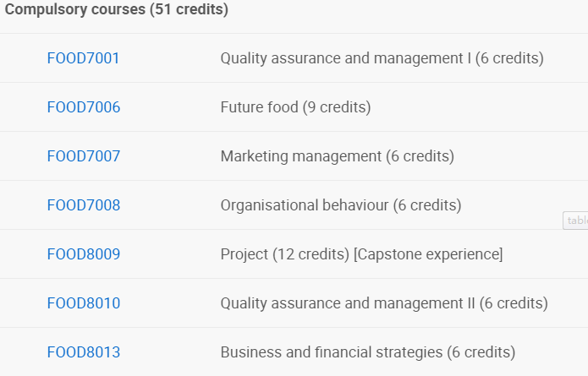Select the 'Organisational behaviour (6 credits)' description
588x376 pixels.
(x=341, y=205)
